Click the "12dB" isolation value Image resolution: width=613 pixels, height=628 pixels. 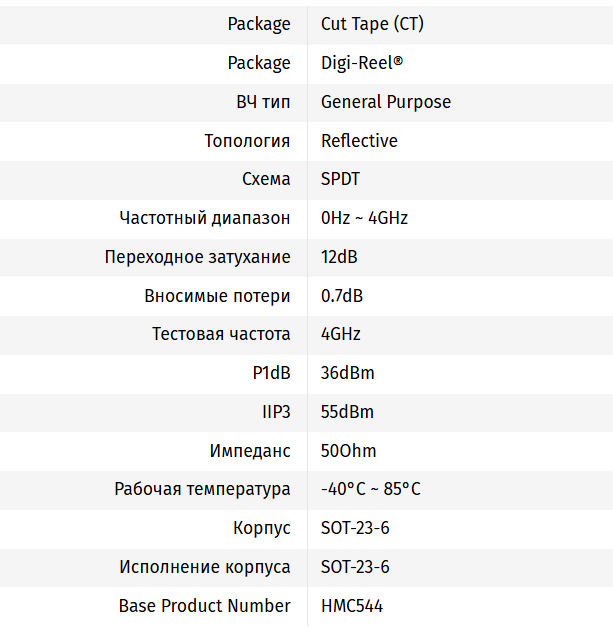(339, 257)
